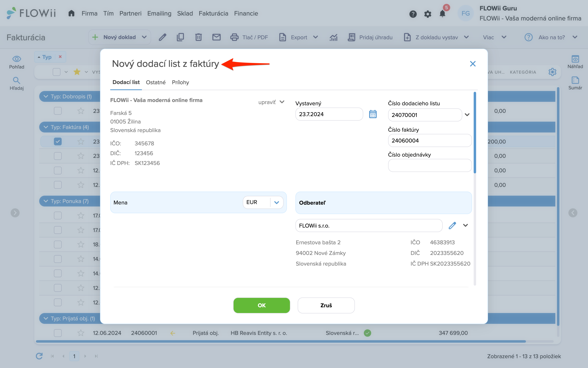
Task: Switch to the Ostatné tab
Action: [156, 82]
